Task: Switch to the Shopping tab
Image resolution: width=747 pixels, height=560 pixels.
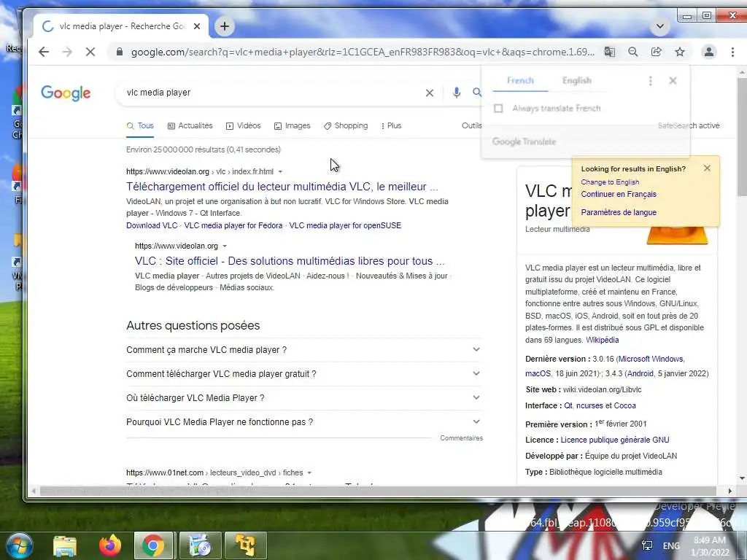Action: pos(346,125)
